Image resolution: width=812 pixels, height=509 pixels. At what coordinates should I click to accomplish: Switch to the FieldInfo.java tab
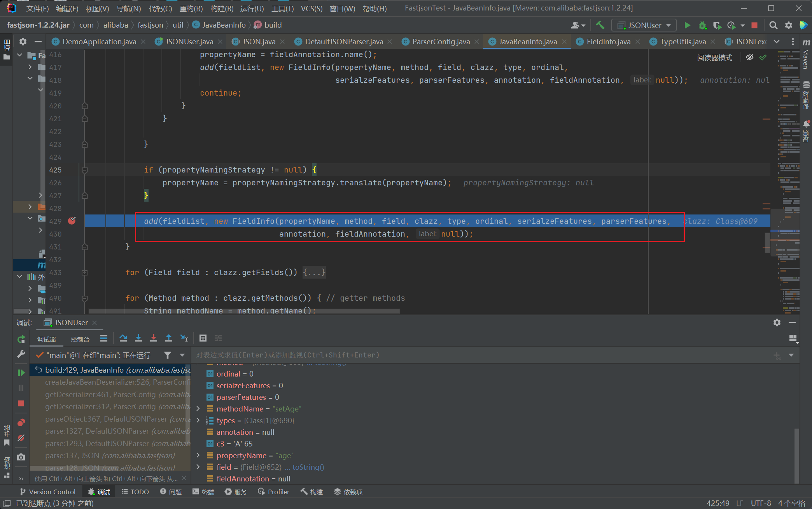(608, 42)
